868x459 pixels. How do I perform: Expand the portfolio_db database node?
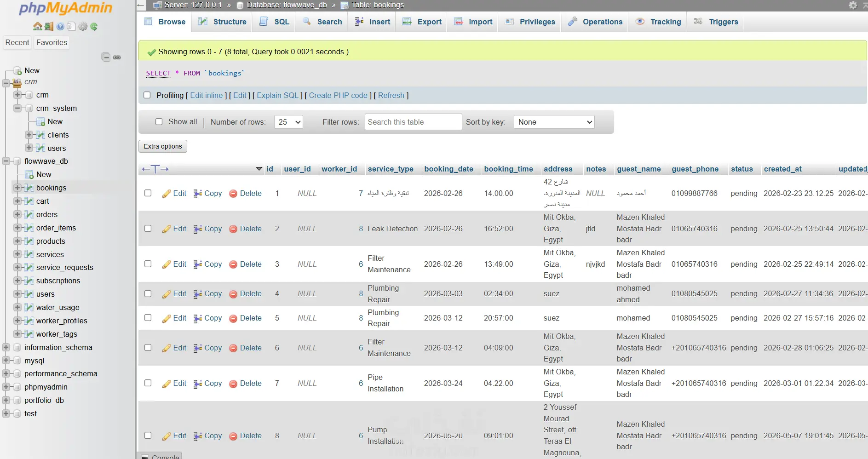point(6,401)
